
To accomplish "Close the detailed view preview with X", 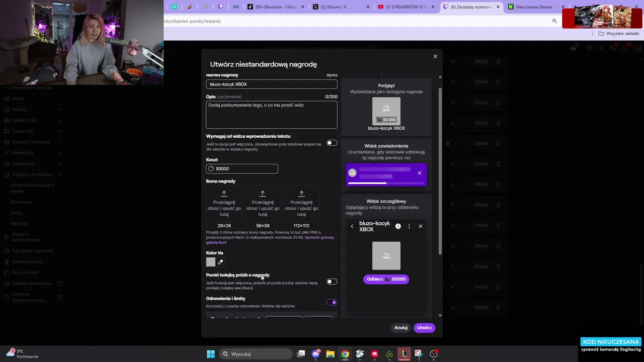I will tap(421, 226).
